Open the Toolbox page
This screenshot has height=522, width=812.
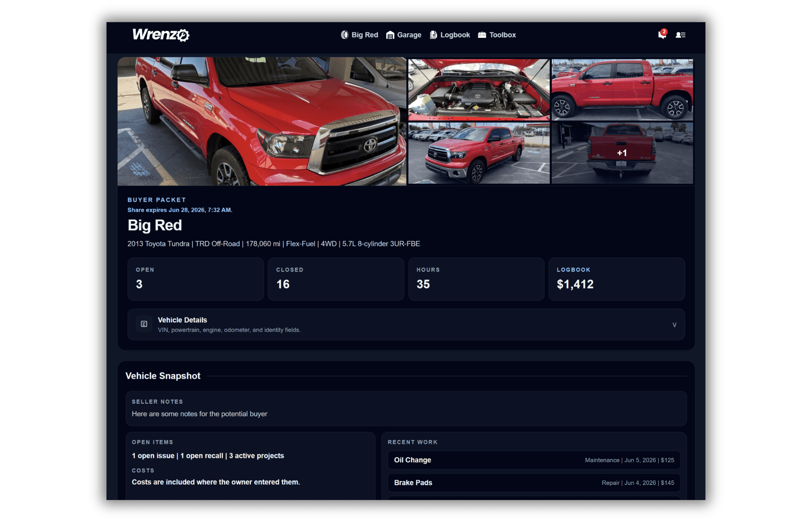click(497, 35)
